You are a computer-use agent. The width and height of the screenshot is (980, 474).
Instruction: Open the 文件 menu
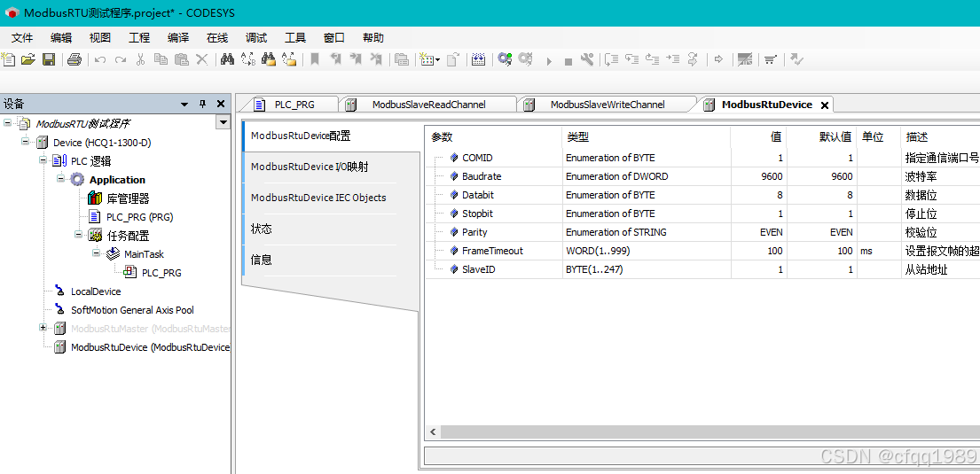(x=22, y=37)
